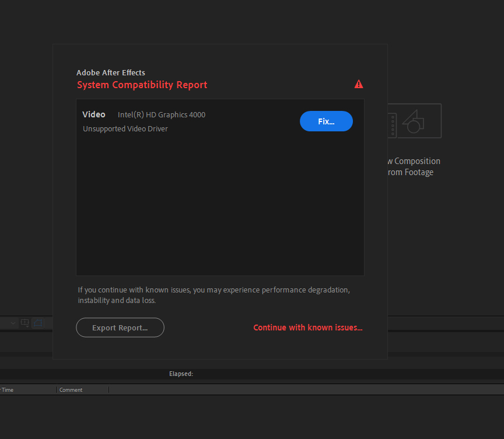This screenshot has width=504, height=439.
Task: Click Intel(R) HD Graphics 4000 text
Action: [x=162, y=115]
